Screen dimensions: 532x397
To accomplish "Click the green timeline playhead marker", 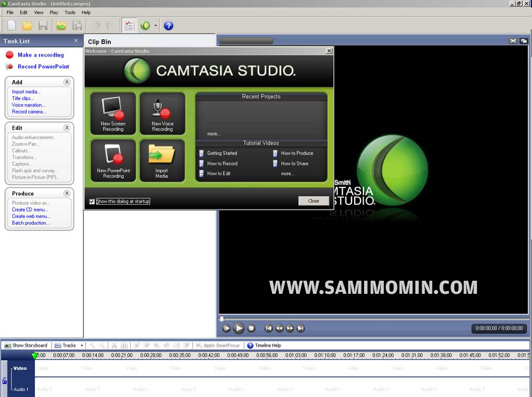I will 35,356.
